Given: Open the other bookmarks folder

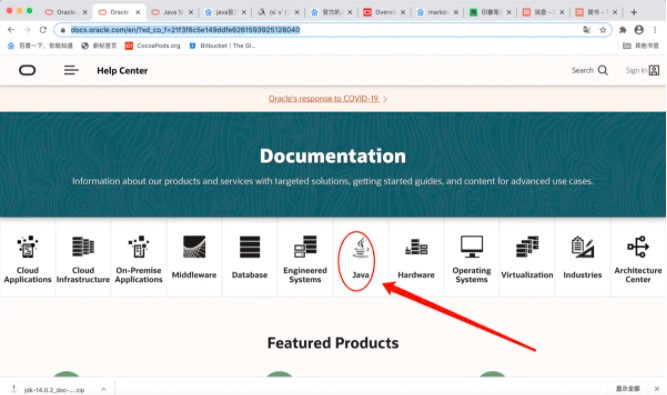Looking at the screenshot, I should pyautogui.click(x=641, y=45).
